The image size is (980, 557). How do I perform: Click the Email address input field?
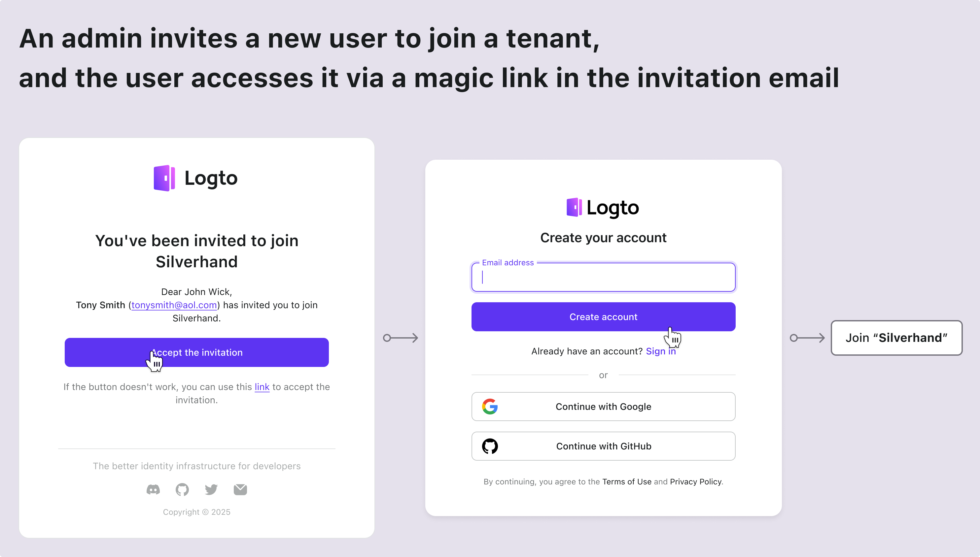click(603, 277)
